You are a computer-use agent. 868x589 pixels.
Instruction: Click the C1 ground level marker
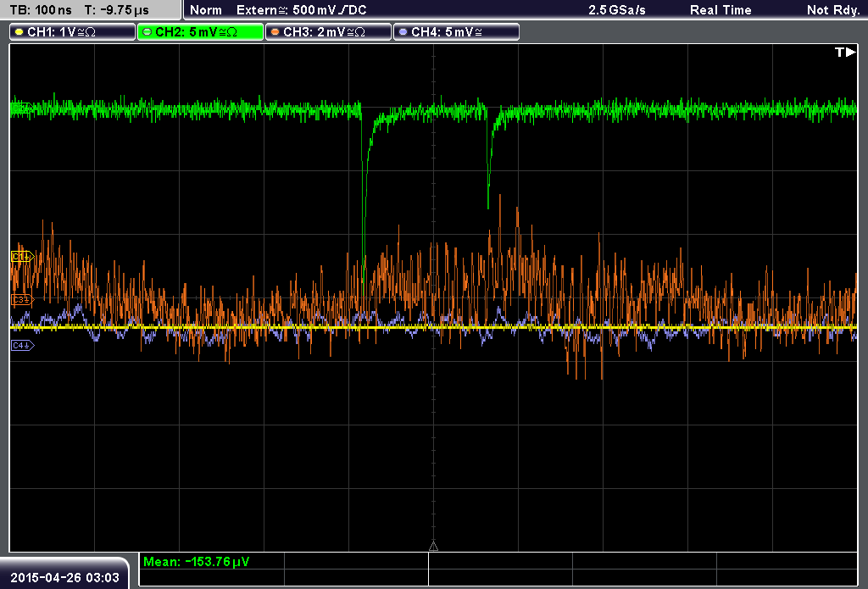pos(23,256)
